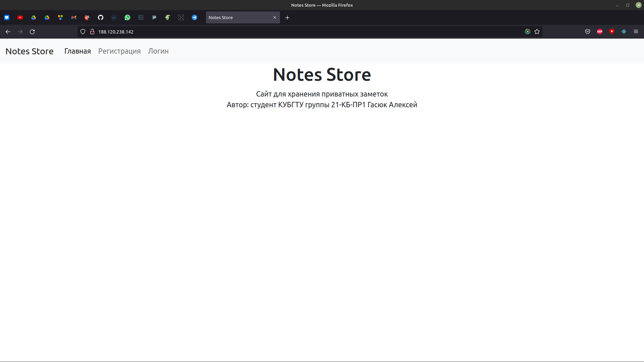The height and width of the screenshot is (362, 644).
Task: Go to the Регистрация page
Action: 119,51
